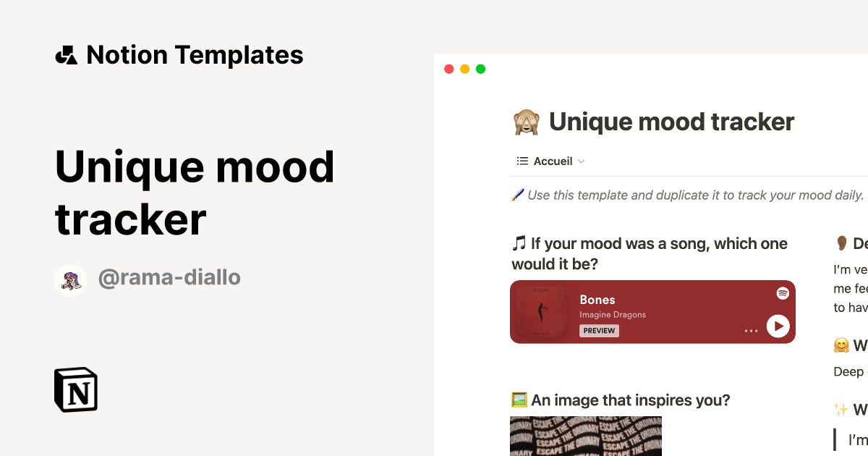
Task: Click the pen emoji in the italic callout line
Action: pyautogui.click(x=517, y=195)
